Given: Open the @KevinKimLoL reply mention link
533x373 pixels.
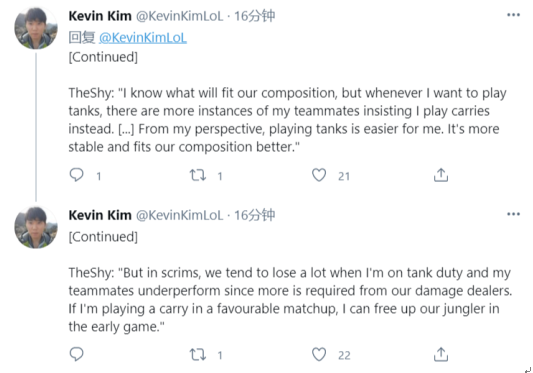Looking at the screenshot, I should [143, 38].
